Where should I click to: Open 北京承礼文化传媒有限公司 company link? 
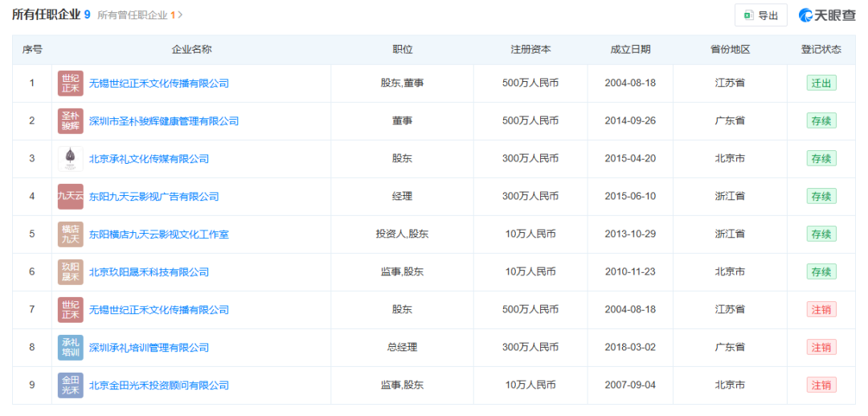(149, 159)
